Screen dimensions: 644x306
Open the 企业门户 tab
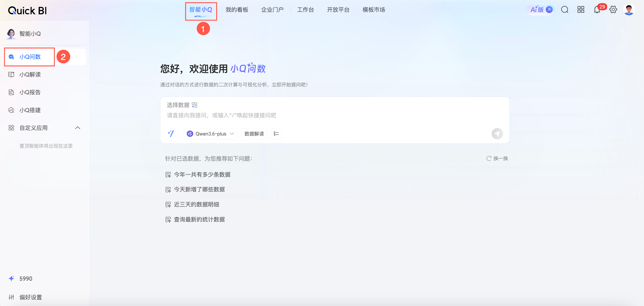[x=272, y=10]
